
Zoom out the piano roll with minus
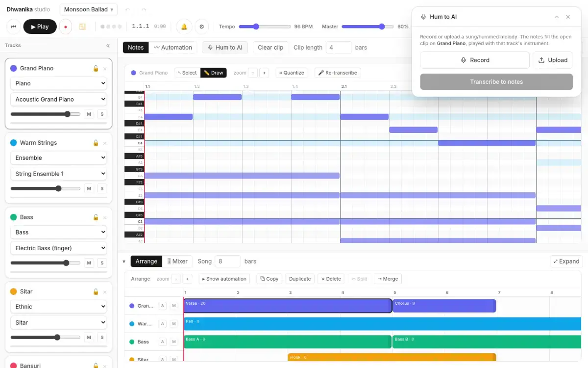point(253,73)
